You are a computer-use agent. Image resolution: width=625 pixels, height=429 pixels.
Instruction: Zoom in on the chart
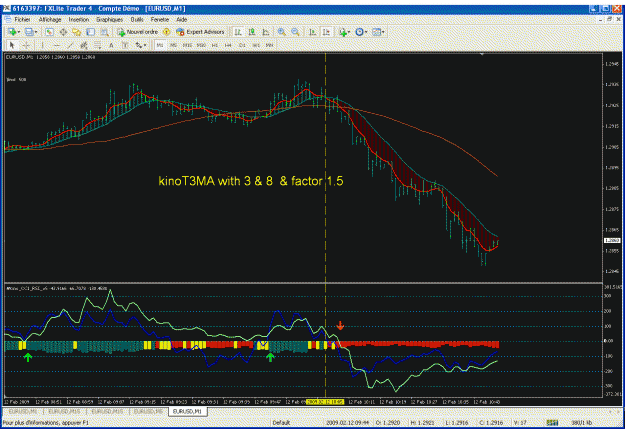pos(281,32)
